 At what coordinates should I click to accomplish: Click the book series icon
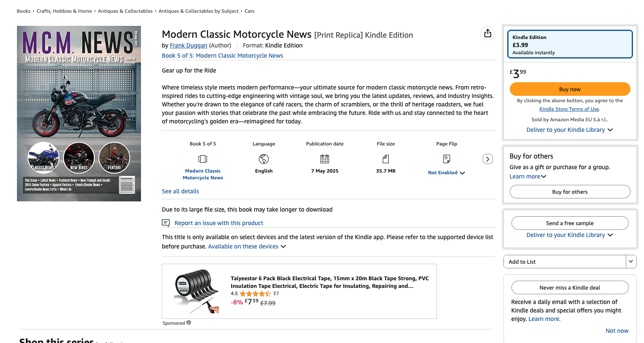[203, 159]
